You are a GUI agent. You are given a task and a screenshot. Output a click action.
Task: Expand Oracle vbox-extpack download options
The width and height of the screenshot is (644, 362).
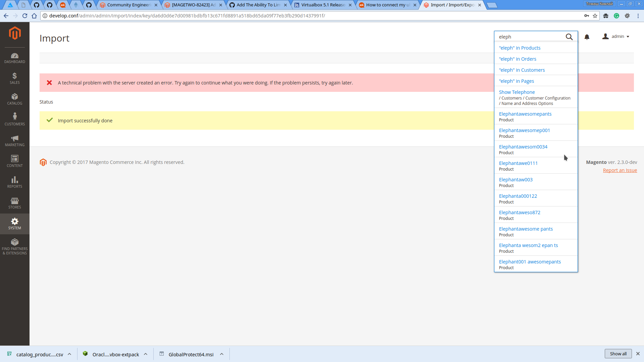click(146, 354)
